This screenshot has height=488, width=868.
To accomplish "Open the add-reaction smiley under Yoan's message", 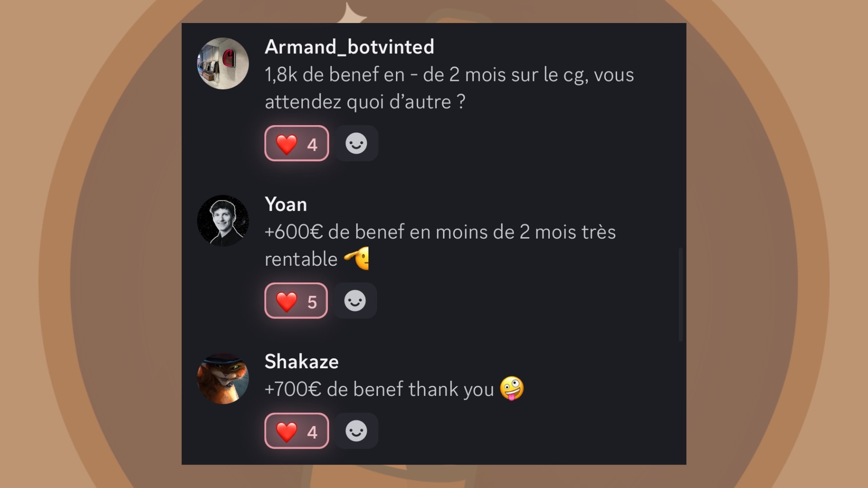I will click(x=355, y=301).
